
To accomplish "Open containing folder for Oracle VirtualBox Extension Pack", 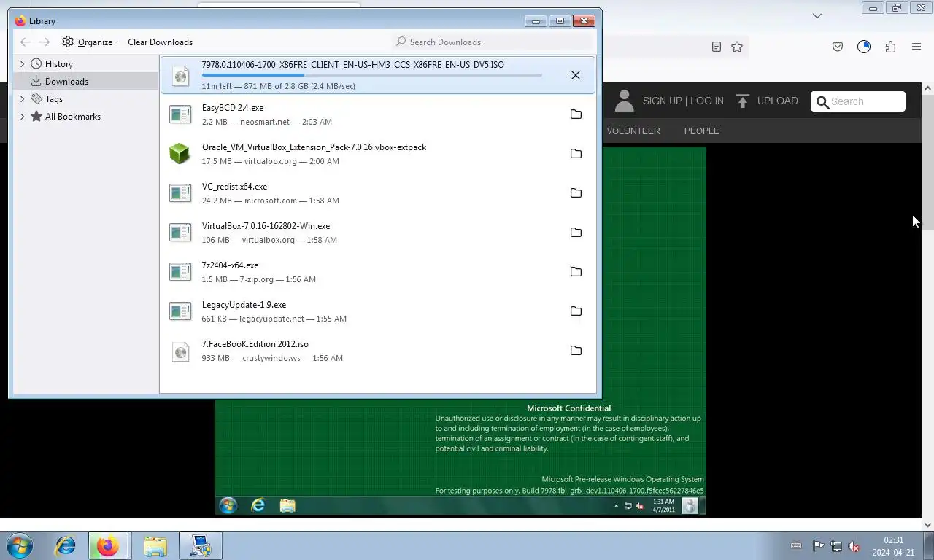I will (x=576, y=154).
